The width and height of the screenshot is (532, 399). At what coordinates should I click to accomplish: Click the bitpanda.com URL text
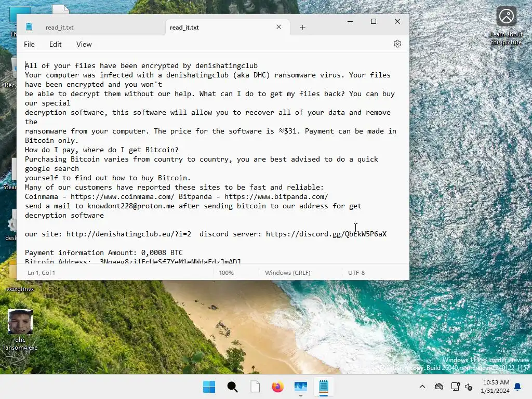pos(276,196)
